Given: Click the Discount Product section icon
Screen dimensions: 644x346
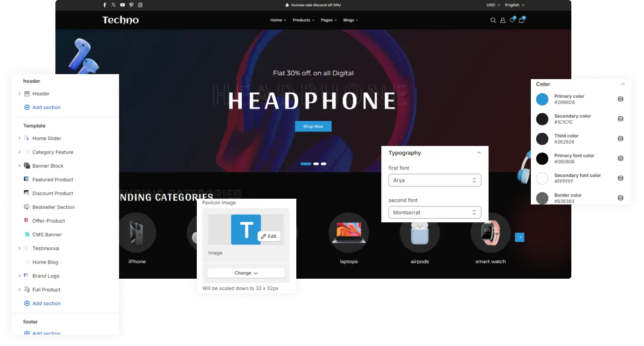Looking at the screenshot, I should click(27, 193).
